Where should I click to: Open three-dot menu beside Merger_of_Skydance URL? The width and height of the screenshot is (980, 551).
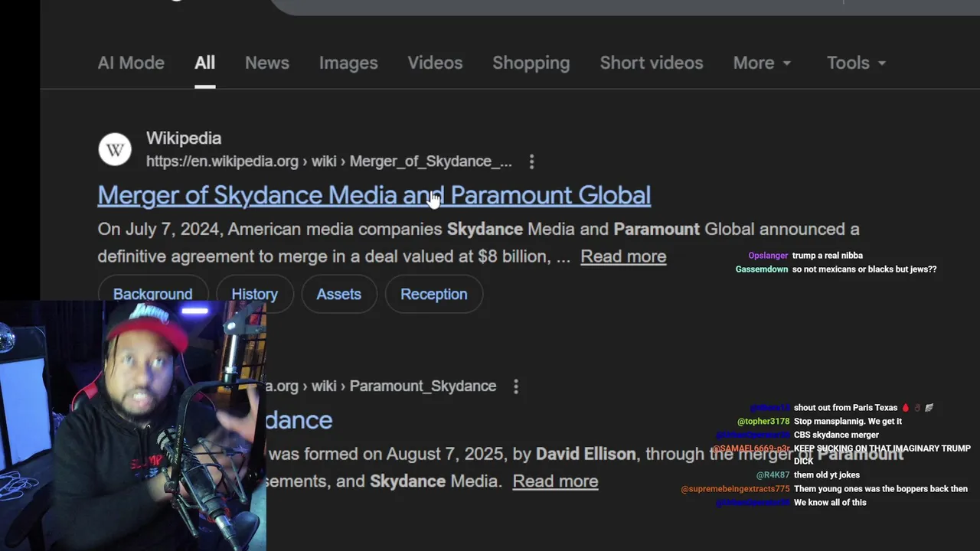pyautogui.click(x=531, y=161)
